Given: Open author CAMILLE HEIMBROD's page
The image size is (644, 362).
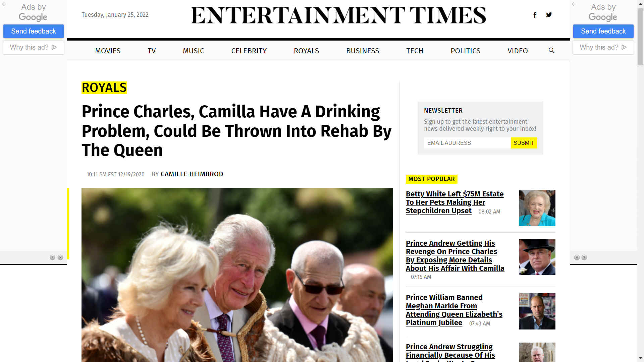Looking at the screenshot, I should (192, 174).
